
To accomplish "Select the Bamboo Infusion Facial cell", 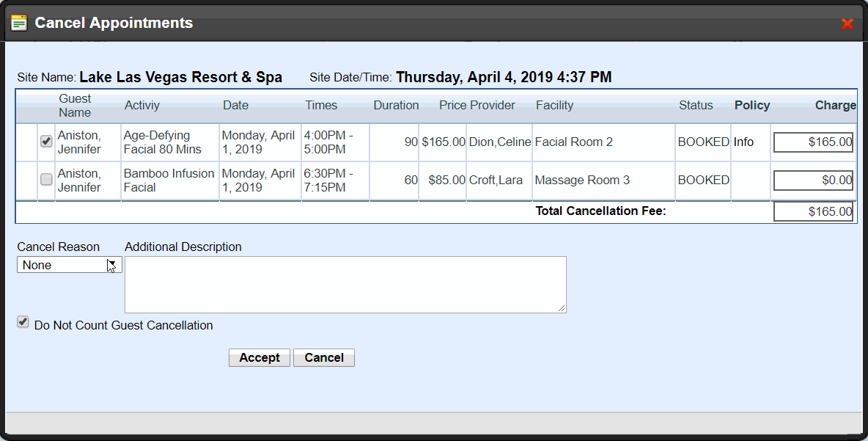I will coord(169,180).
